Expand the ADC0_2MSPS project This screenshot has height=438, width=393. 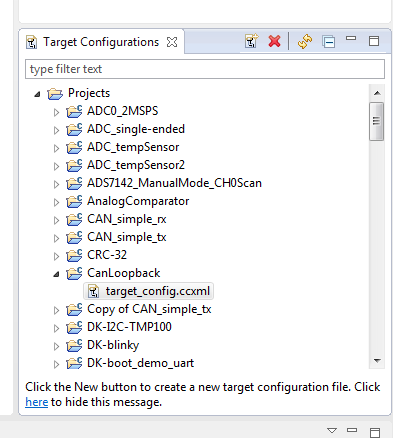coord(56,112)
